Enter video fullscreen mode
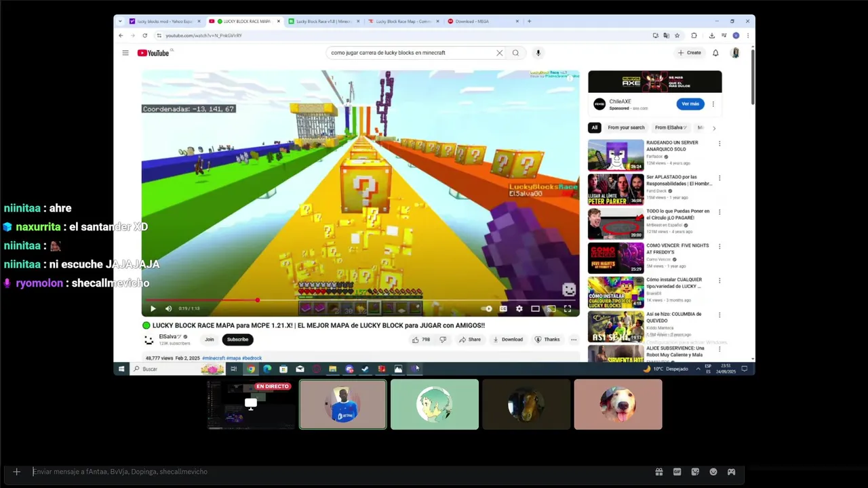 click(568, 308)
